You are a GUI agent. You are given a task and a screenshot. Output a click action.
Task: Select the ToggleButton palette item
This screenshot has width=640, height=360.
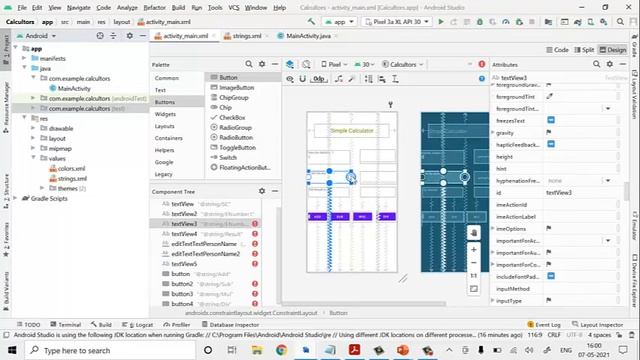click(238, 147)
